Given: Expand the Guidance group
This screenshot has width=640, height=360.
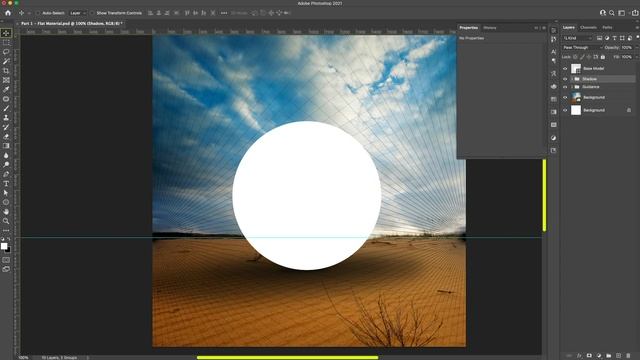Looking at the screenshot, I should point(572,87).
